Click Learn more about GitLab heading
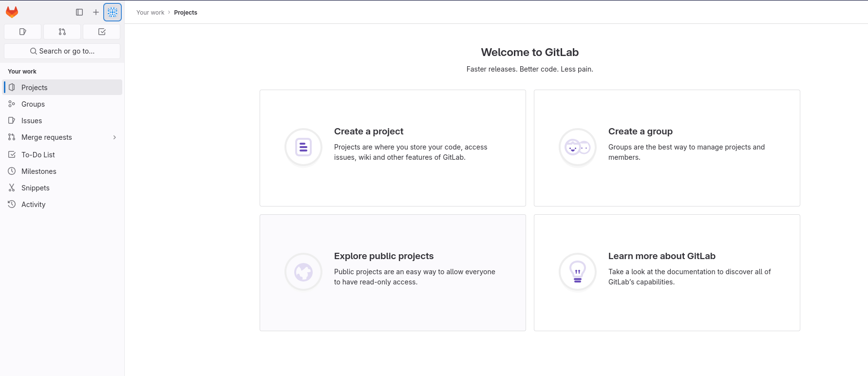The height and width of the screenshot is (376, 868). 662,256
